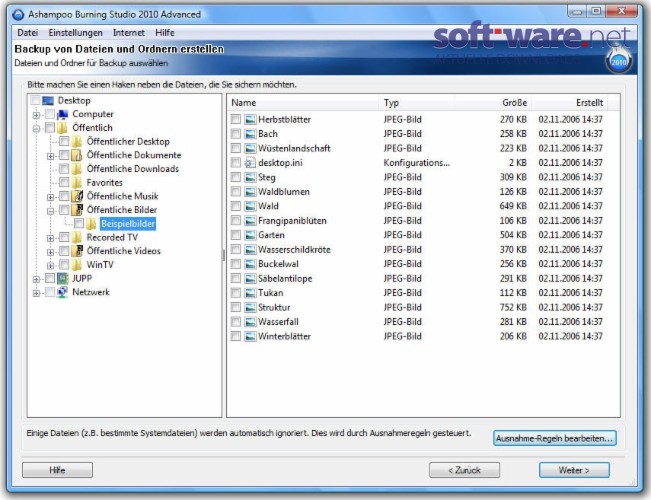
Task: Click the Wald image file icon
Action: pos(250,206)
